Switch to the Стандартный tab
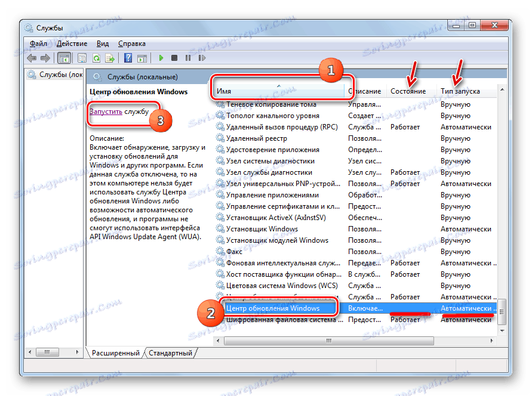 pyautogui.click(x=170, y=353)
